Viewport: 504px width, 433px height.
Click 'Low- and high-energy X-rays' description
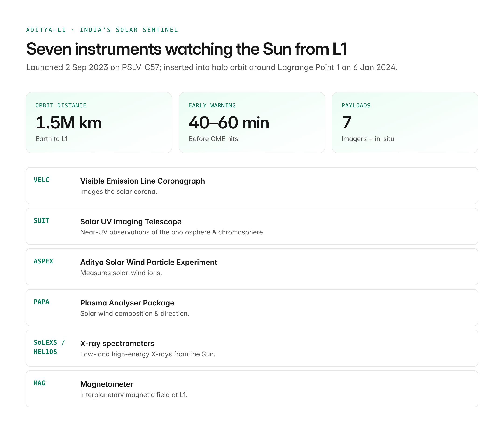click(x=148, y=354)
